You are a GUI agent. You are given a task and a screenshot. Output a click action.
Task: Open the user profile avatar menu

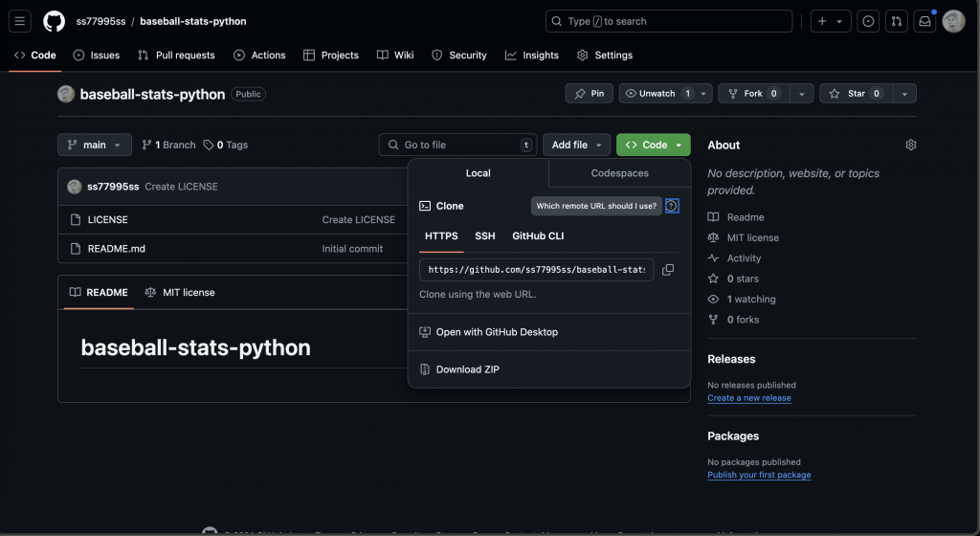click(x=953, y=21)
